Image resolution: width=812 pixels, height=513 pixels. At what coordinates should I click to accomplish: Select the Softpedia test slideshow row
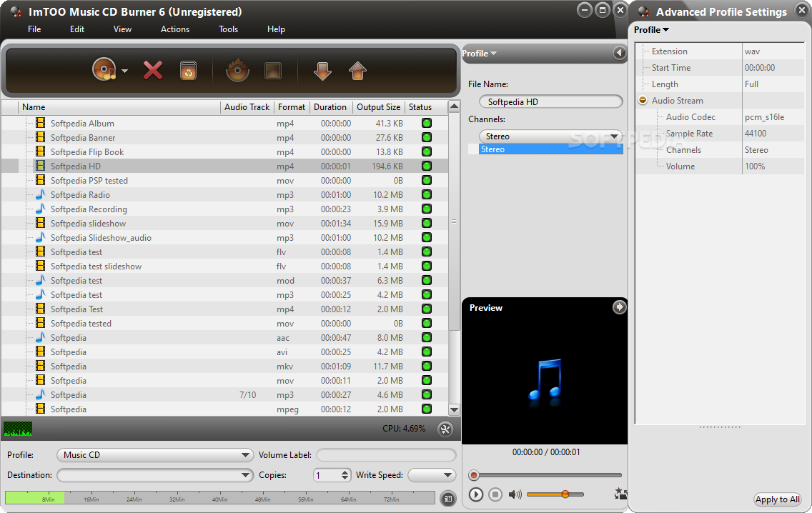224,266
